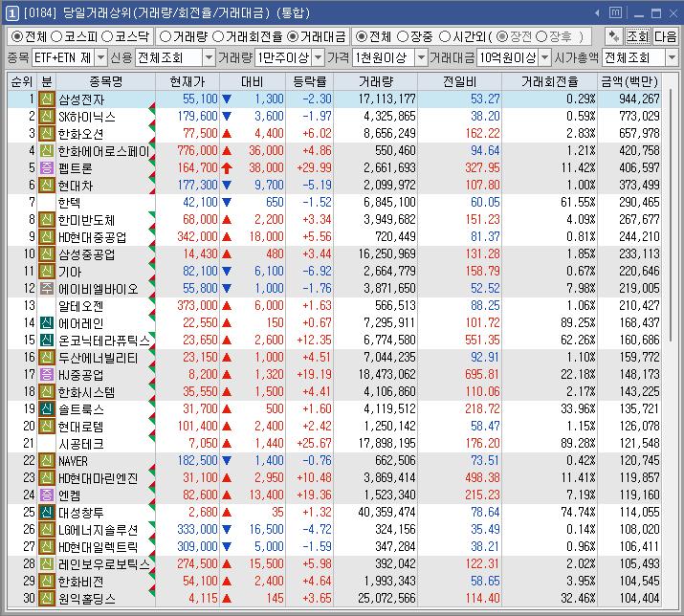Click the 등락률 column header

(309, 81)
